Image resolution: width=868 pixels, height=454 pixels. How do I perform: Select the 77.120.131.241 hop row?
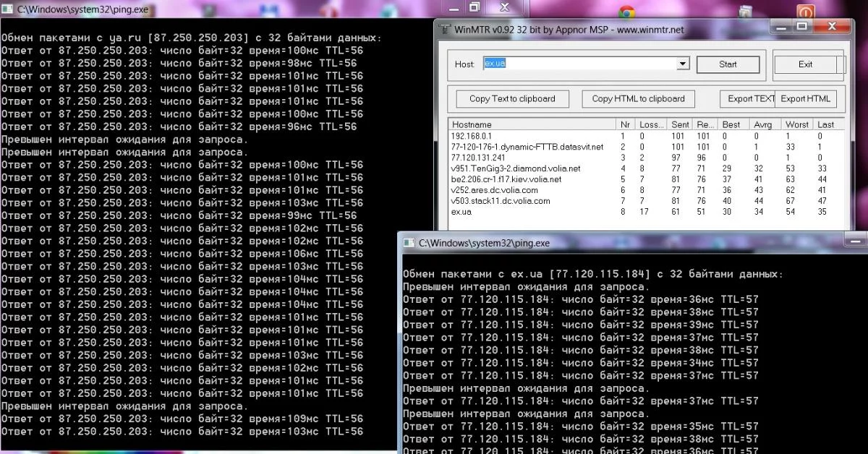(x=647, y=158)
